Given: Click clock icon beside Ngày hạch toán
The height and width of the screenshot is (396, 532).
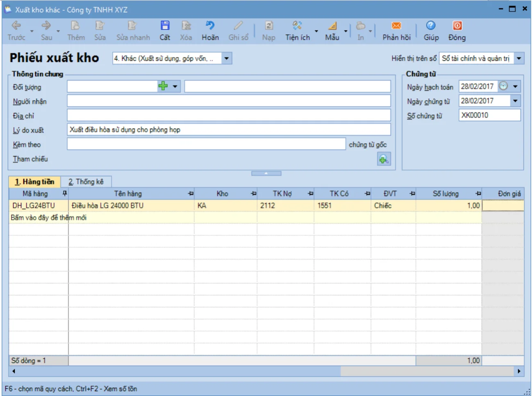Looking at the screenshot, I should 503,86.
